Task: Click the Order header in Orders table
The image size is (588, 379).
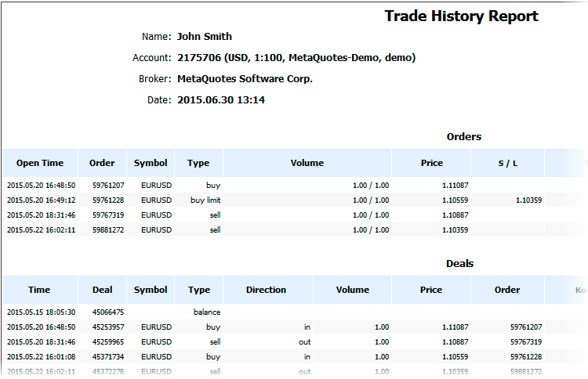Action: 102,163
